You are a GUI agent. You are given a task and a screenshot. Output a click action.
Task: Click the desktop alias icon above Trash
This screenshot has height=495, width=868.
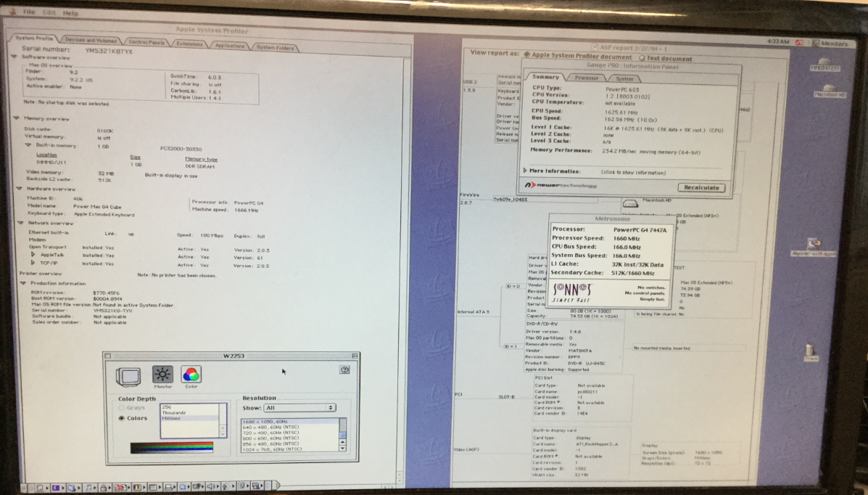[813, 247]
